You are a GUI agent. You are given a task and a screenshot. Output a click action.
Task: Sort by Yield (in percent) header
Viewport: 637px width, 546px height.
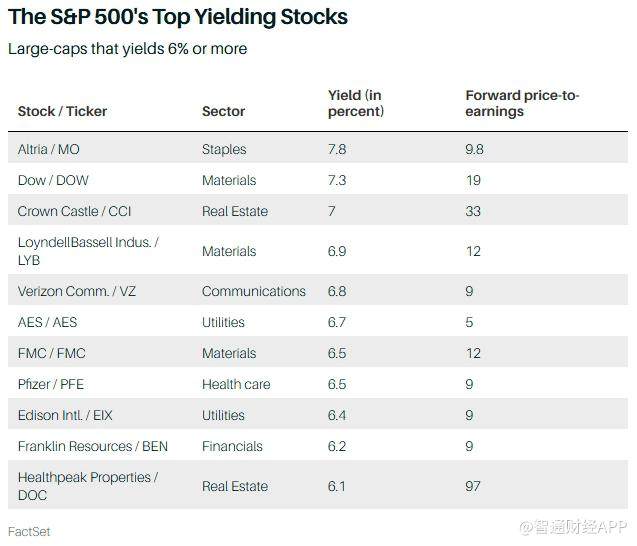point(356,103)
